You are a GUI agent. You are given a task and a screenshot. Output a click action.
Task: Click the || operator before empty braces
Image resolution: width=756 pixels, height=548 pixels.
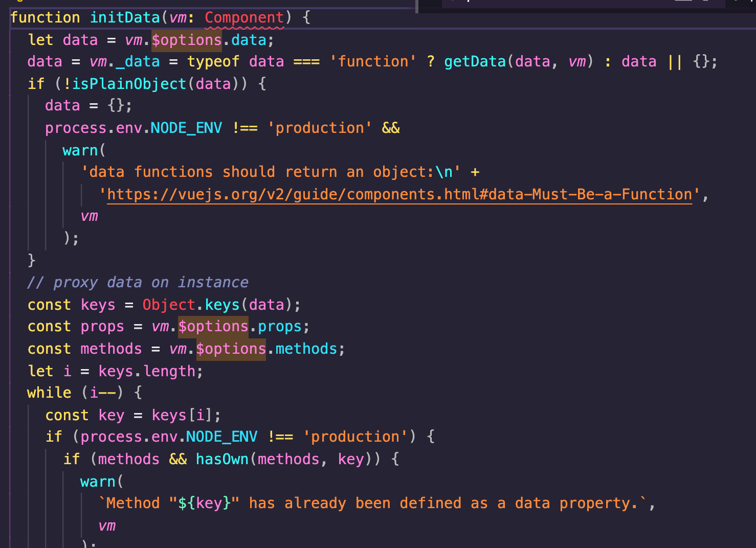pyautogui.click(x=675, y=62)
